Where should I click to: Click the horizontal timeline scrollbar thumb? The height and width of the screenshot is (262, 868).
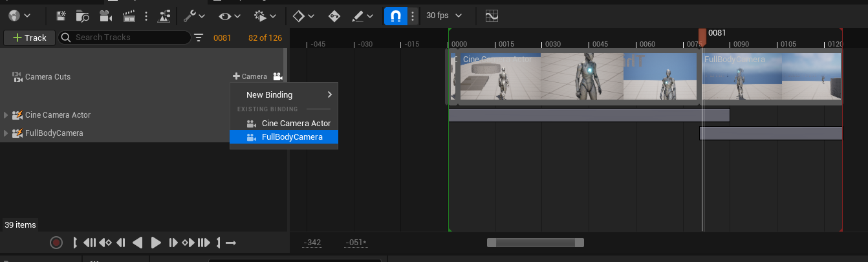pyautogui.click(x=535, y=243)
